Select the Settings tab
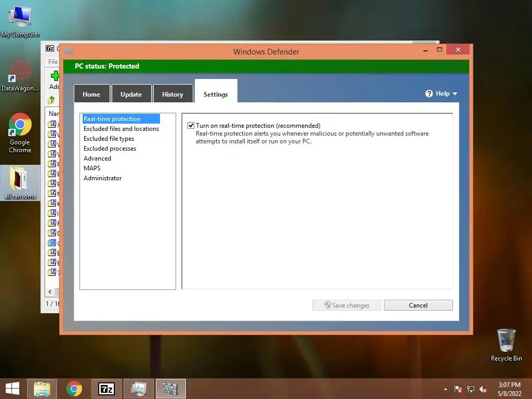This screenshot has width=532, height=399. (216, 91)
